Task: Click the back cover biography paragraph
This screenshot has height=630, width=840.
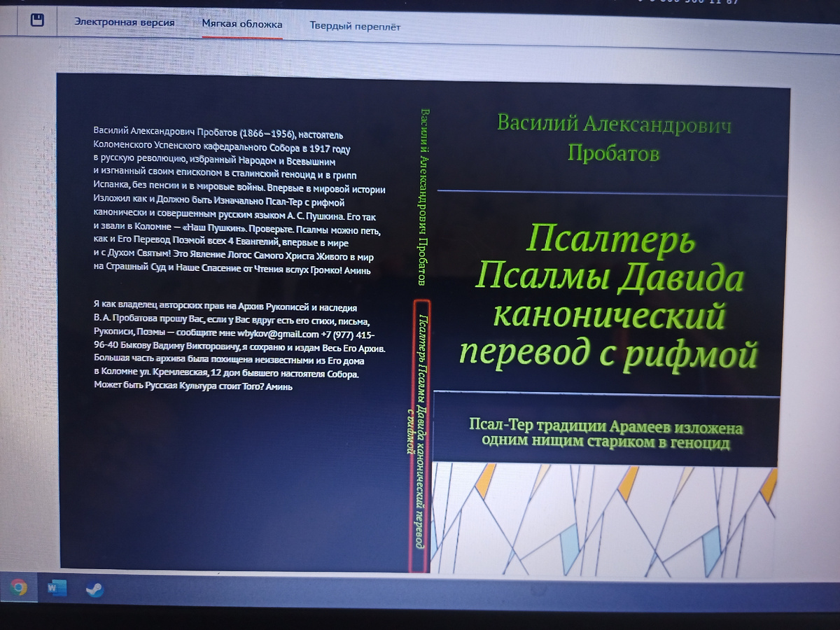Action: [239, 201]
